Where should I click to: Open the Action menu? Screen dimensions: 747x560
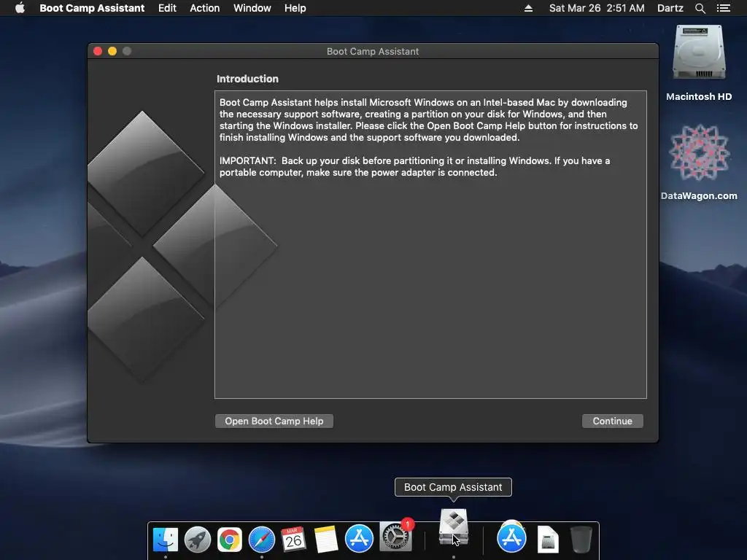(x=205, y=8)
